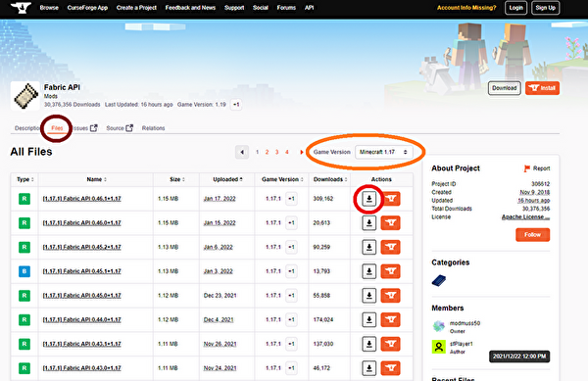Switch to the Files tab

[x=57, y=128]
